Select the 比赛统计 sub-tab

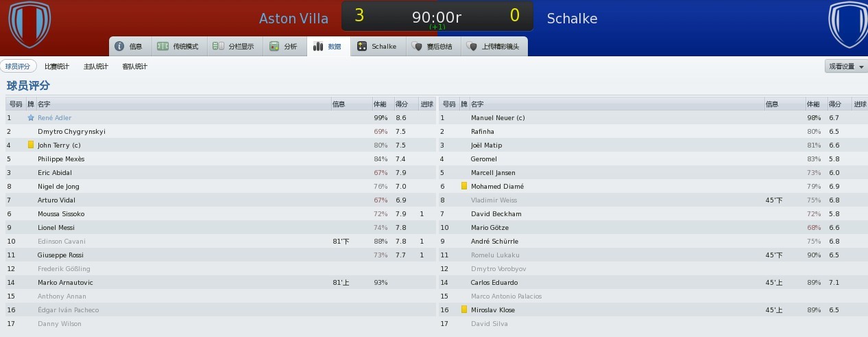click(57, 67)
